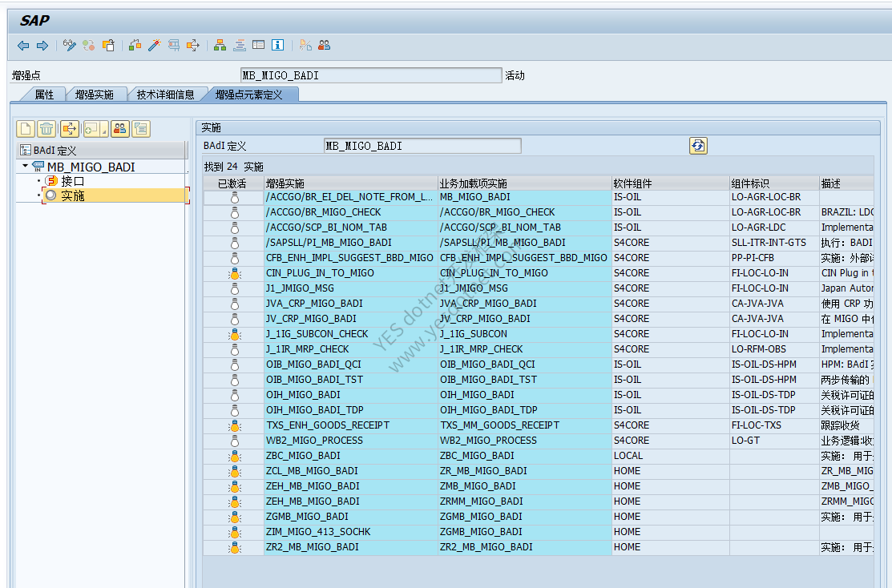The image size is (892, 588).
Task: Go forward using the right arrow icon
Action: [42, 46]
